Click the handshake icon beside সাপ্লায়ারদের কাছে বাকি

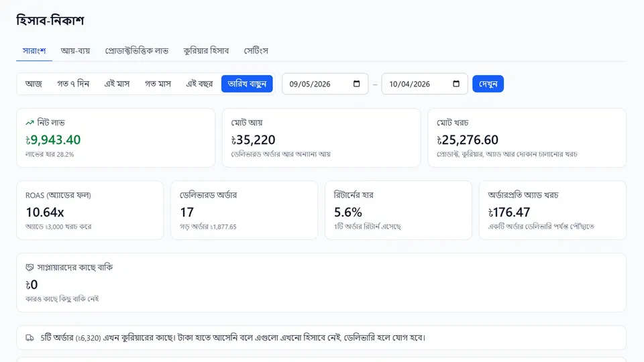click(x=30, y=267)
